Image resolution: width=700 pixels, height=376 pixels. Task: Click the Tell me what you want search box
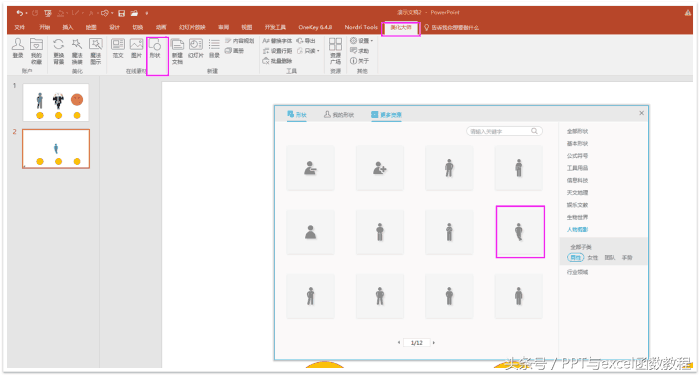coord(452,28)
